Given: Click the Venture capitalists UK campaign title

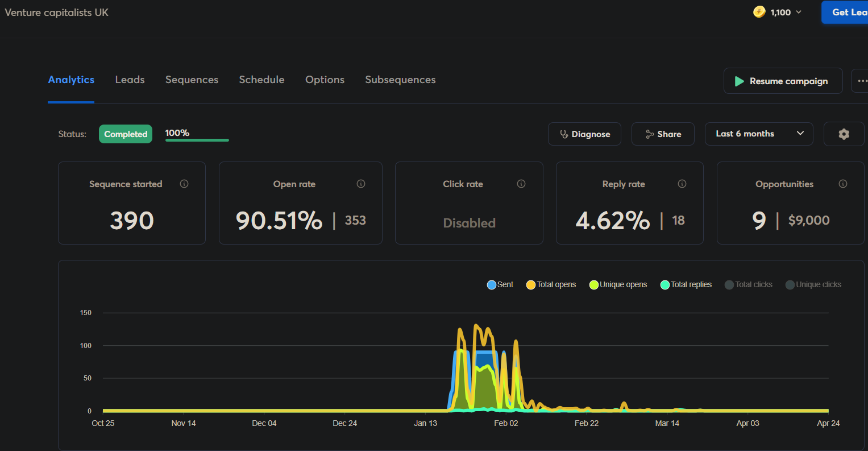Looking at the screenshot, I should tap(56, 13).
